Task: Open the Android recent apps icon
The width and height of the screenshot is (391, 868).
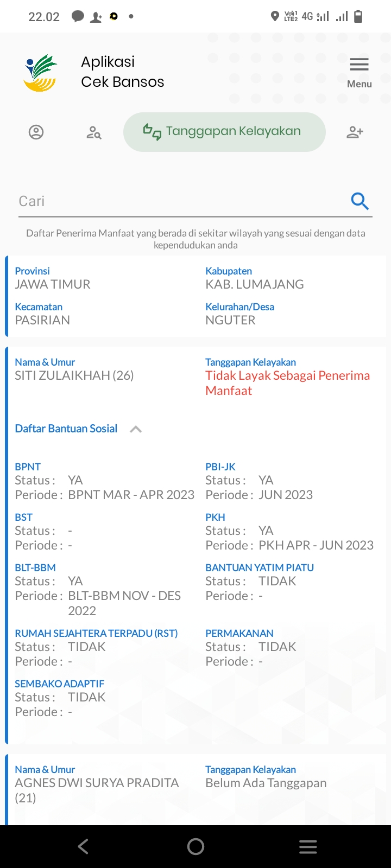Action: [x=308, y=847]
